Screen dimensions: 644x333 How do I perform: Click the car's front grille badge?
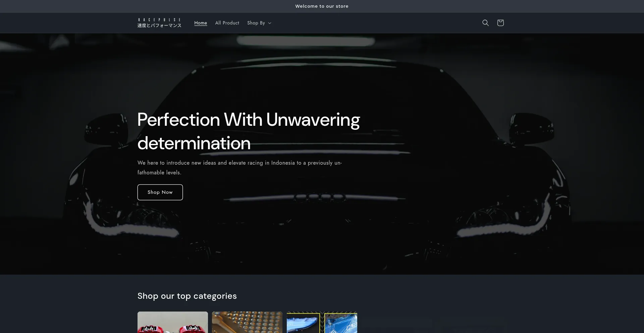(x=319, y=197)
